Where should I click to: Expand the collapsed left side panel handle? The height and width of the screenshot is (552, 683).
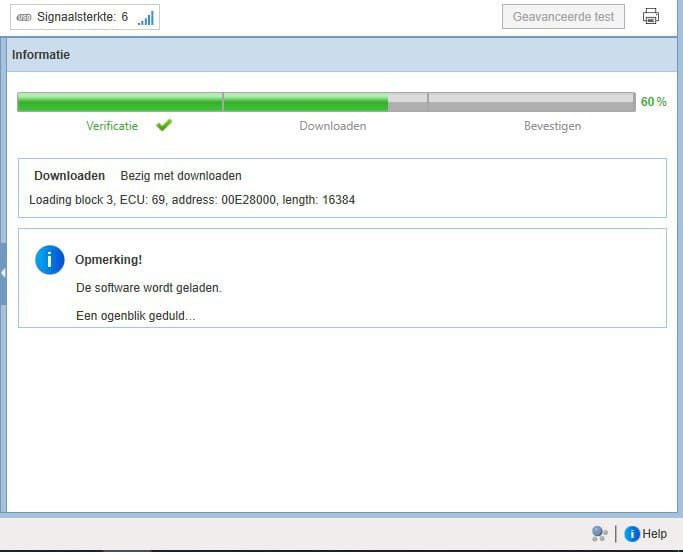click(x=3, y=272)
